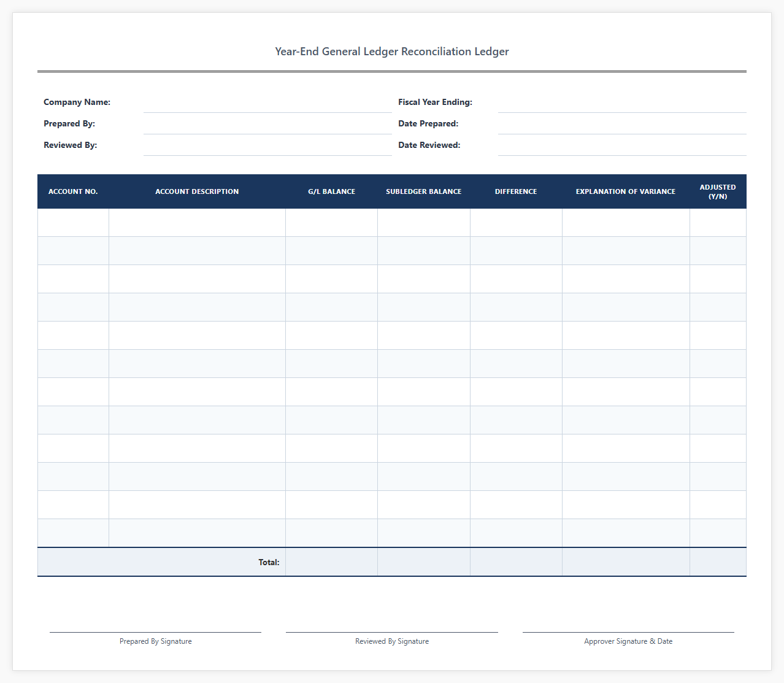
Task: Click the Company Name input line
Action: coord(267,102)
